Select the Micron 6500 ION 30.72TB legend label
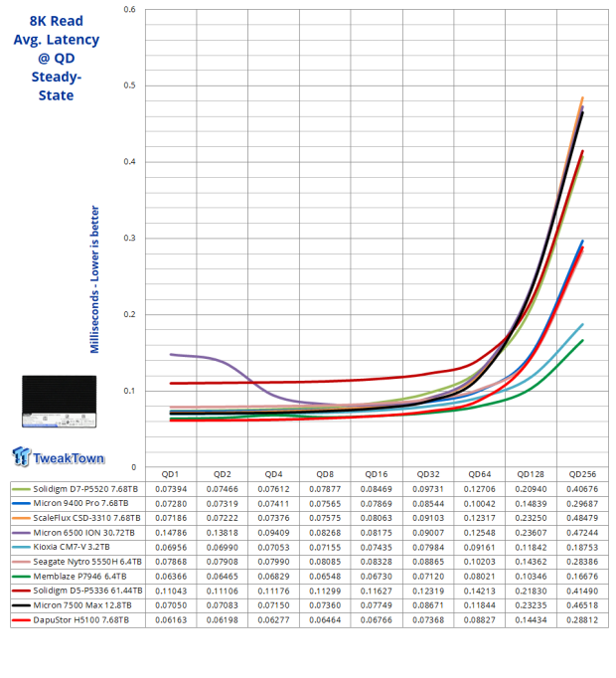This screenshot has width=616, height=678. 83,533
